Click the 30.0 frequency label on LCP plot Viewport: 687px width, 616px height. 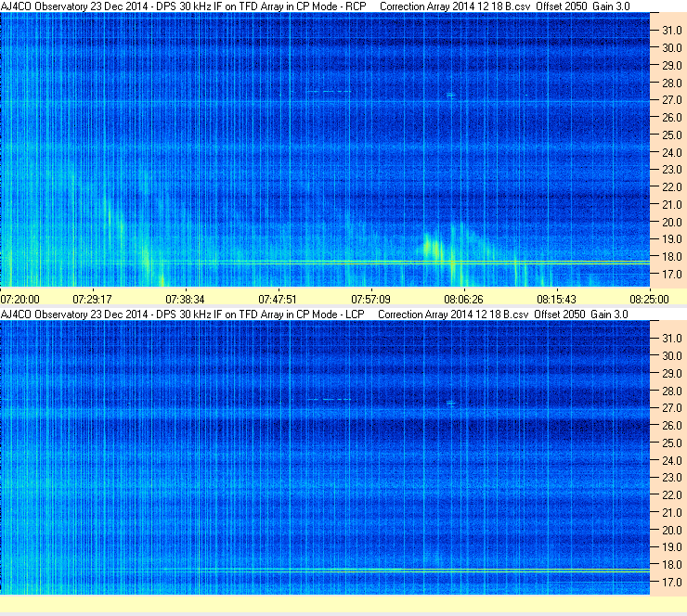(671, 355)
